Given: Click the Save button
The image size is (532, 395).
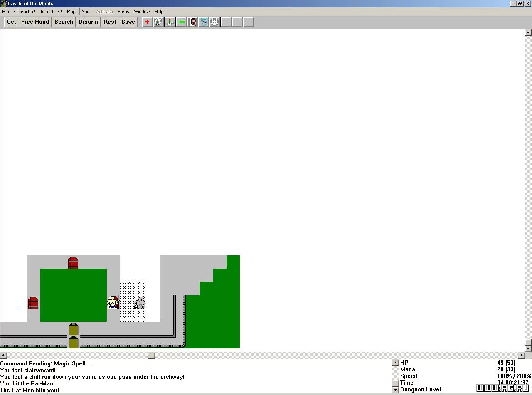Looking at the screenshot, I should tap(128, 22).
